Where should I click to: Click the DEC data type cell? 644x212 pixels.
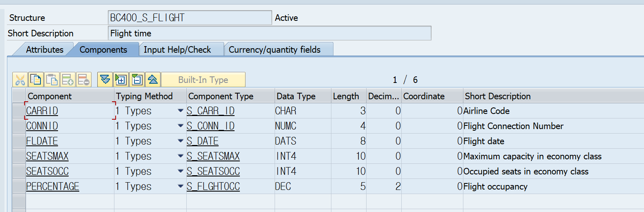303,186
